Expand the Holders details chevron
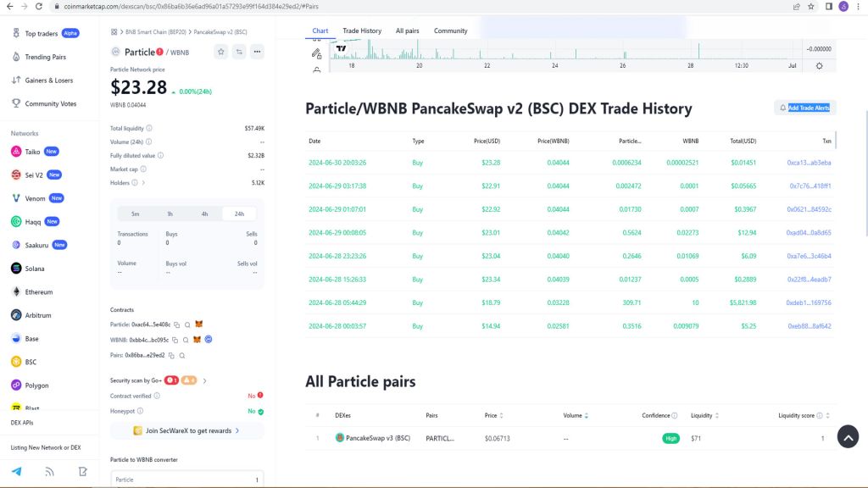The height and width of the screenshot is (488, 868). pyautogui.click(x=144, y=182)
